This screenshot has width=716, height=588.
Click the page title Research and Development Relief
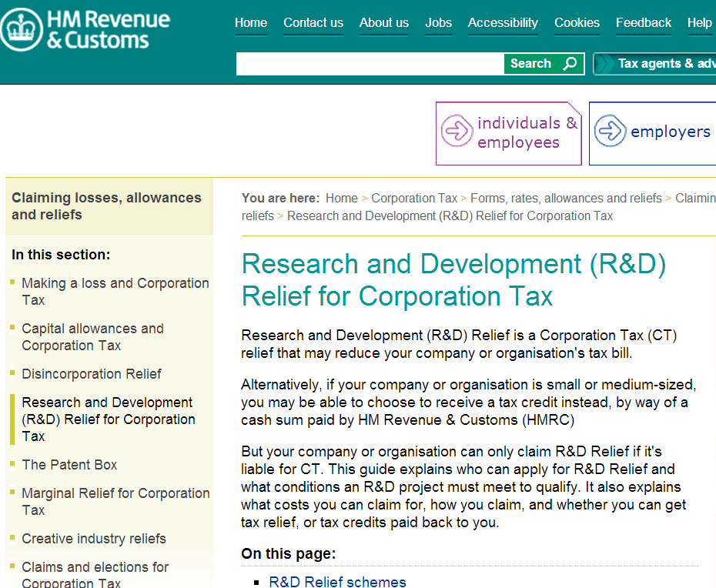pyautogui.click(x=453, y=280)
